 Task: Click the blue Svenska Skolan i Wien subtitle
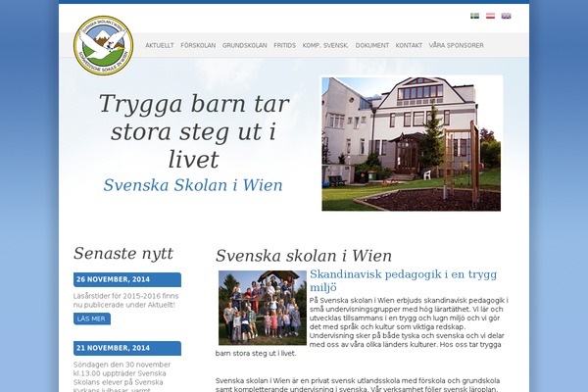[193, 185]
